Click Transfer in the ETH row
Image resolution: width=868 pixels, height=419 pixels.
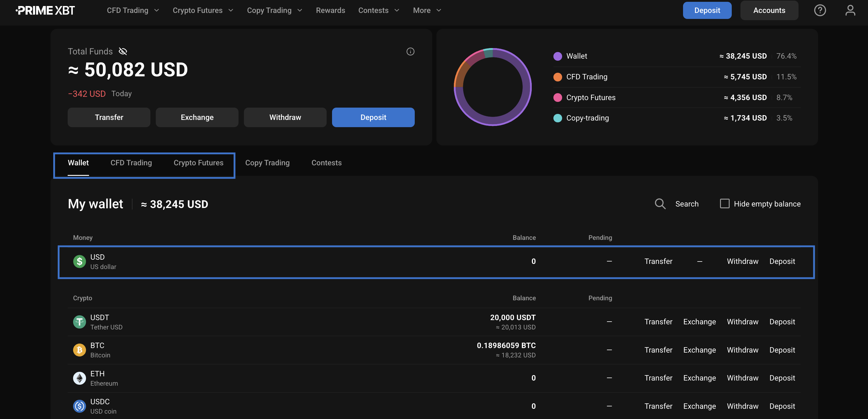point(658,378)
